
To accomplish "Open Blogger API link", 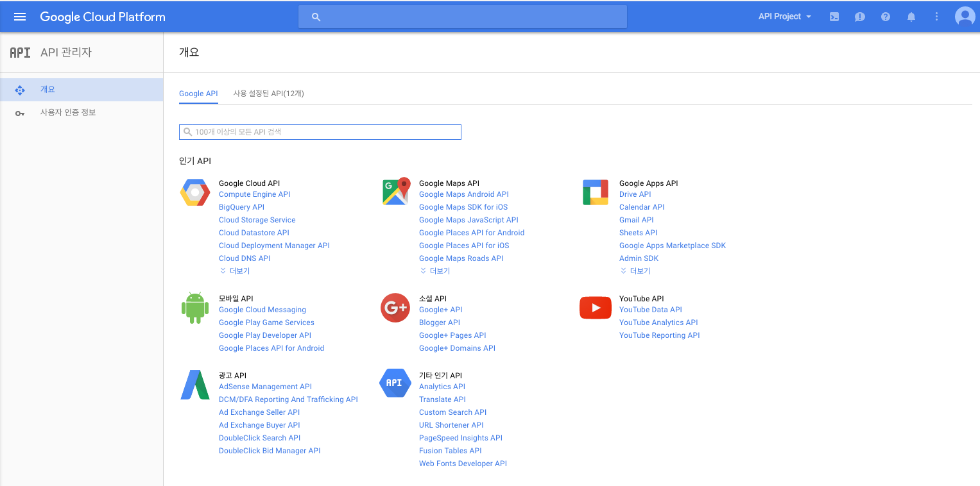I will [440, 323].
